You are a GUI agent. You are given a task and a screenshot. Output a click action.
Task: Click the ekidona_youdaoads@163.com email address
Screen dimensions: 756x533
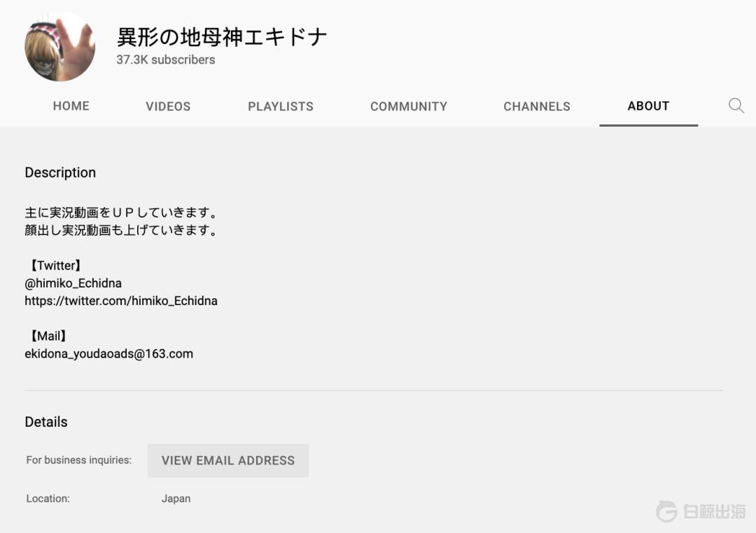click(109, 354)
